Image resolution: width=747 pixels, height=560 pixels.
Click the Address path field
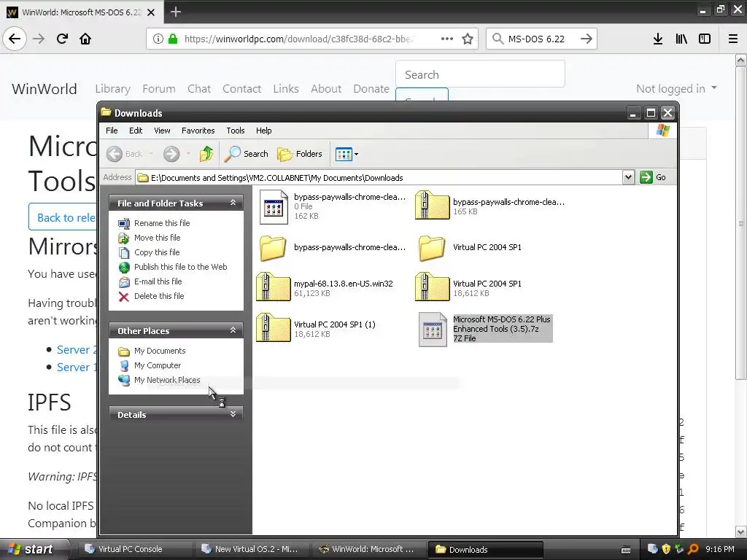(x=379, y=178)
